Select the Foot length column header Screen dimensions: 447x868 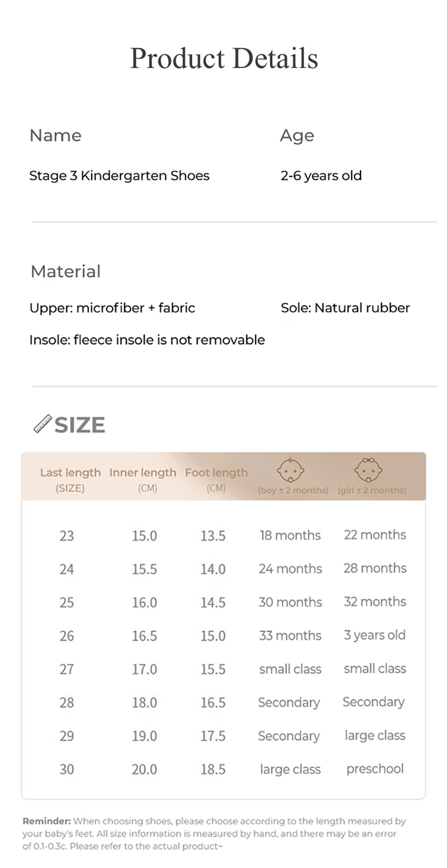(216, 473)
